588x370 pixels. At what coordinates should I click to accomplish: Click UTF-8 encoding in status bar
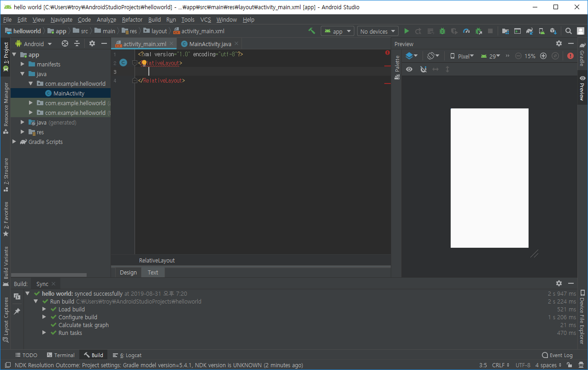tap(523, 365)
